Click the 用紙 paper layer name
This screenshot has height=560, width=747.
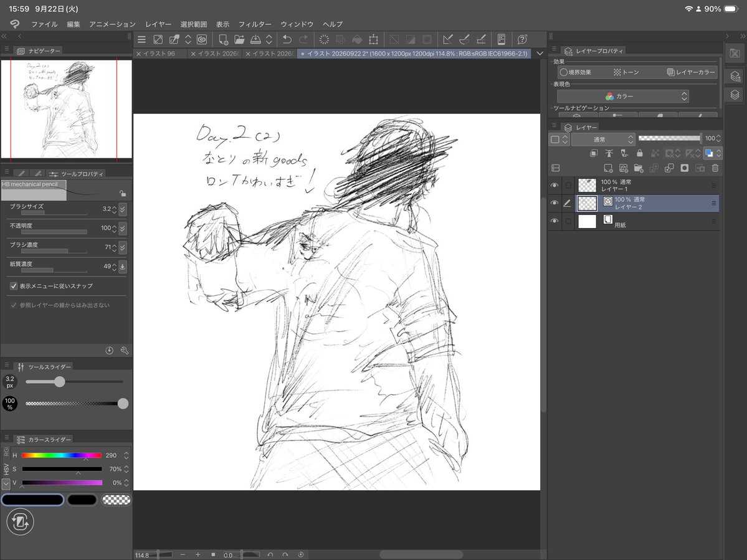click(621, 225)
